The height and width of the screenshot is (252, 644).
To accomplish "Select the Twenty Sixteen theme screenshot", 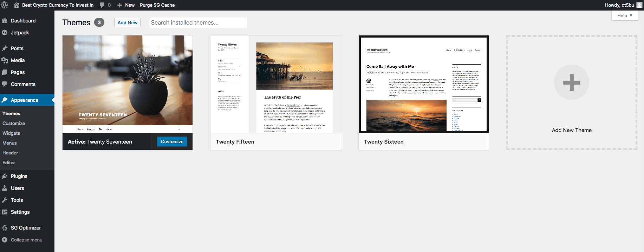I will [424, 84].
